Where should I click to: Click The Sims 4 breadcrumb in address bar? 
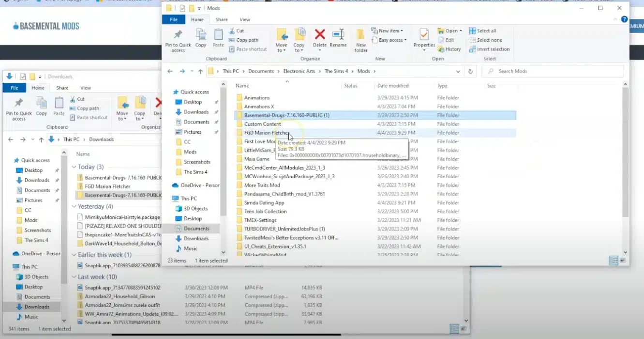click(336, 71)
